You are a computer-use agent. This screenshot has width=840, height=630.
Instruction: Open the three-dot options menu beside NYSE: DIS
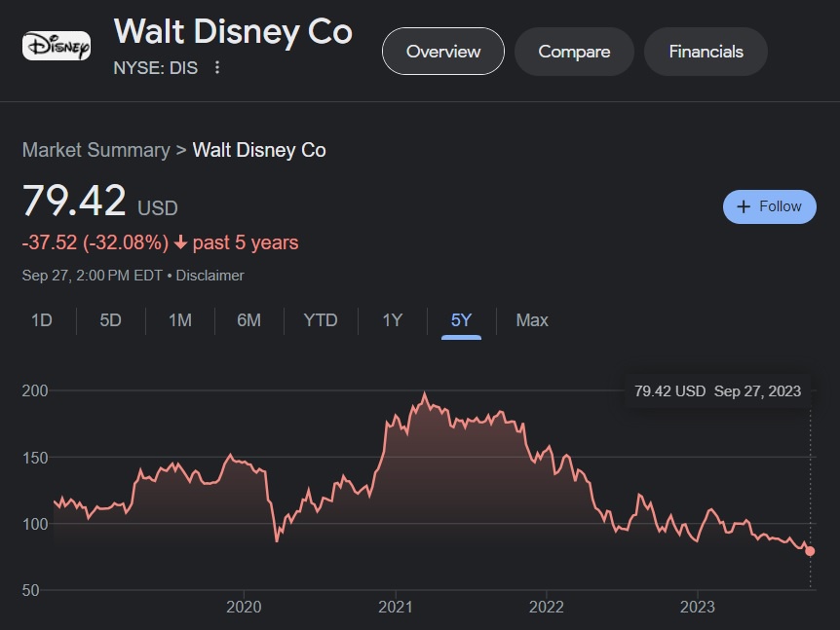point(217,67)
